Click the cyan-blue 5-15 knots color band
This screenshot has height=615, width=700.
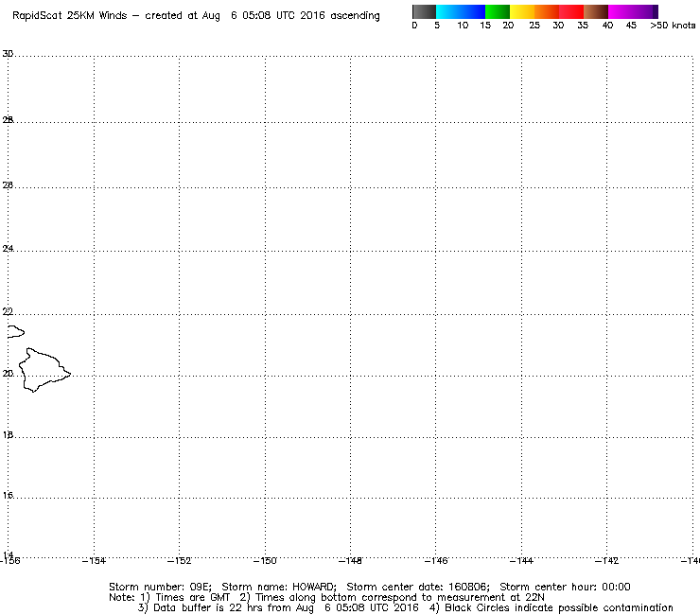(x=461, y=11)
